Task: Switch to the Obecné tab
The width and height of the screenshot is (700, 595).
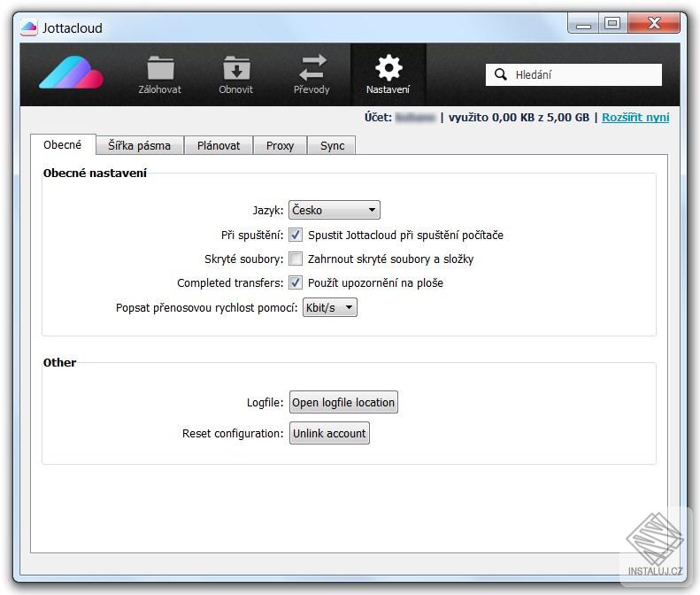Action: 63,144
